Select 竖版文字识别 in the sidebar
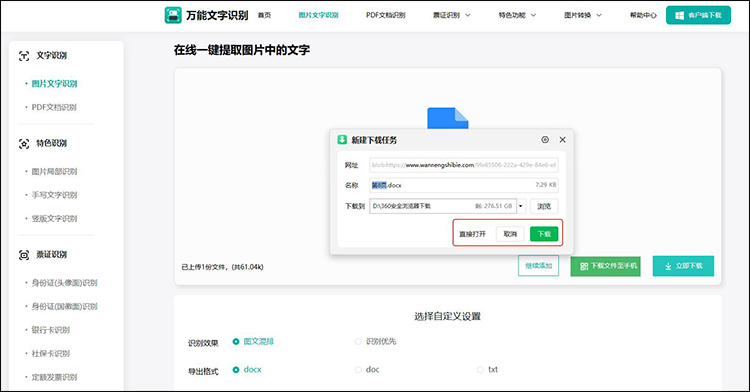750x392 pixels. pos(54,218)
